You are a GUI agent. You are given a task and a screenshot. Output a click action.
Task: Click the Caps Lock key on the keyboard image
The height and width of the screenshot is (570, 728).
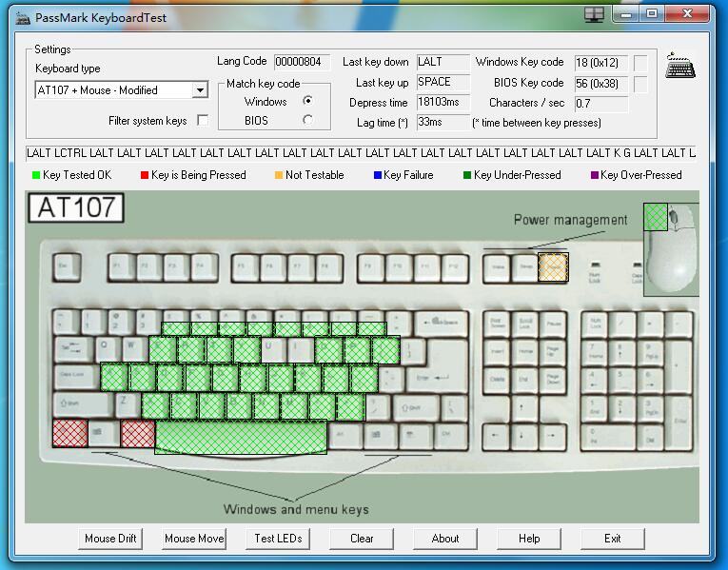(x=77, y=377)
